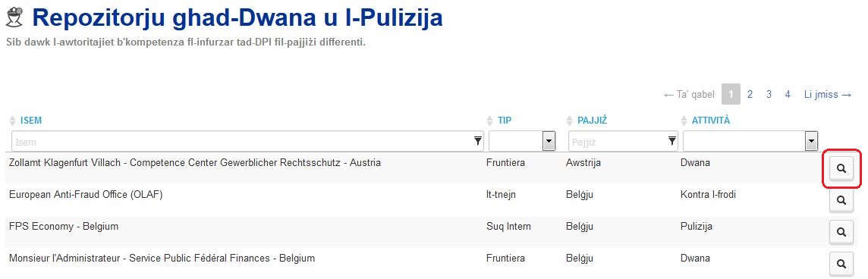Click the filter icon in Isem field
Image resolution: width=868 pixels, height=279 pixels.
[x=478, y=141]
